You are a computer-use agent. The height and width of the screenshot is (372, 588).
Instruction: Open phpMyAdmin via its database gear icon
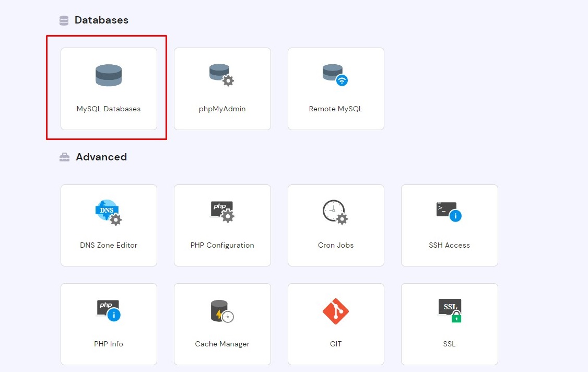click(x=222, y=75)
